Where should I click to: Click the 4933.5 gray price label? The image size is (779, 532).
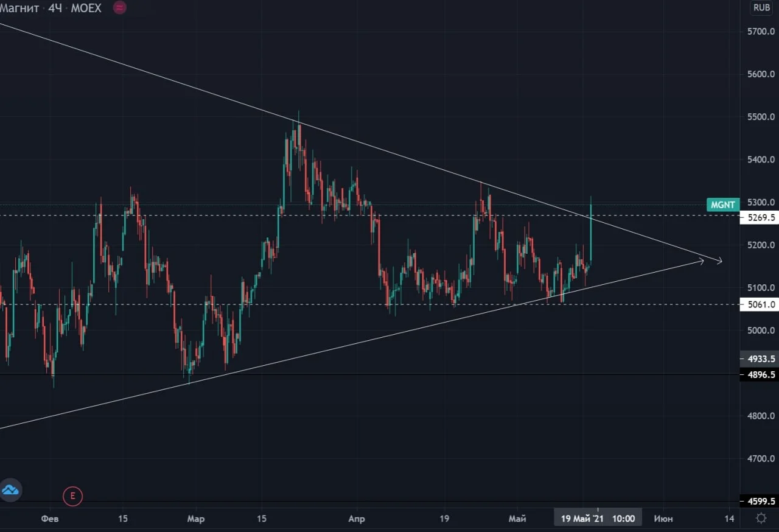point(760,359)
